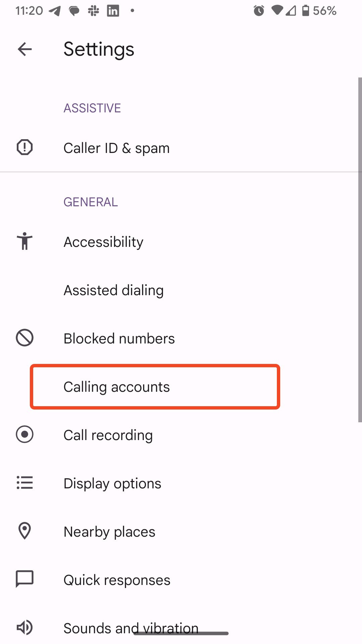Image resolution: width=362 pixels, height=644 pixels.
Task: Tap the Call recording circle icon
Action: tap(24, 434)
